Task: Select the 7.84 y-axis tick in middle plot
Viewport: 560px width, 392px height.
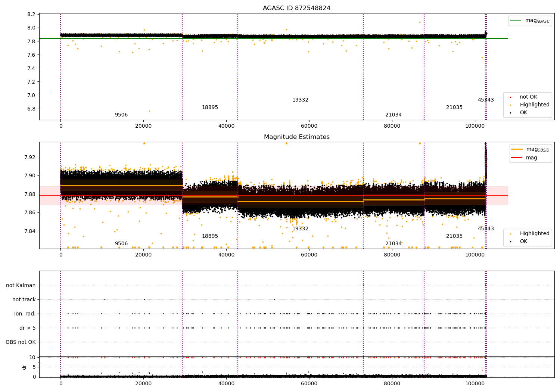Action: pos(30,231)
